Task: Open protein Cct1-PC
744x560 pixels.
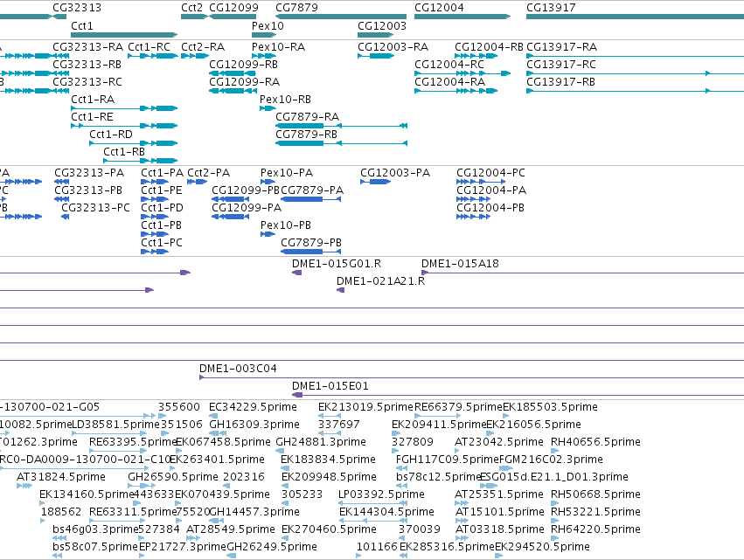Action: click(x=162, y=243)
